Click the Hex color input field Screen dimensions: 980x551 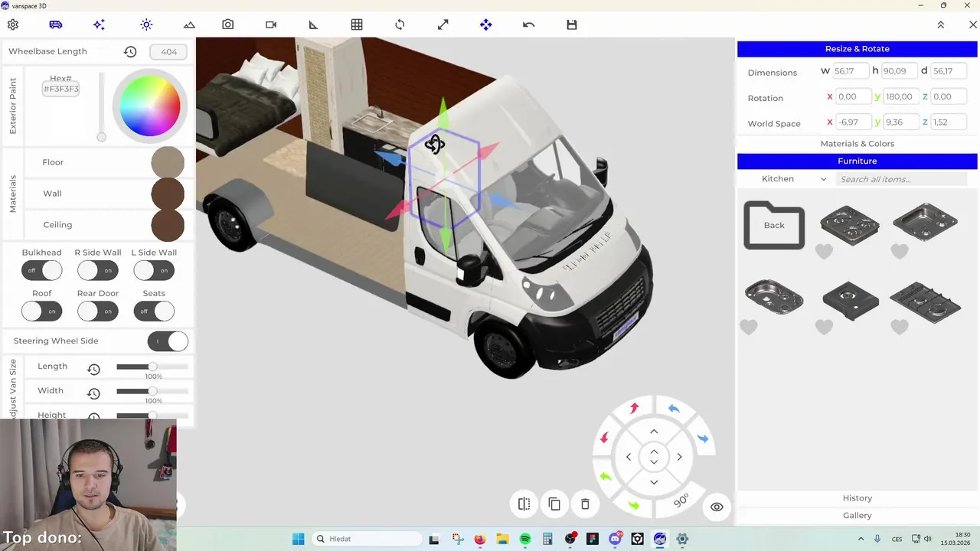61,89
